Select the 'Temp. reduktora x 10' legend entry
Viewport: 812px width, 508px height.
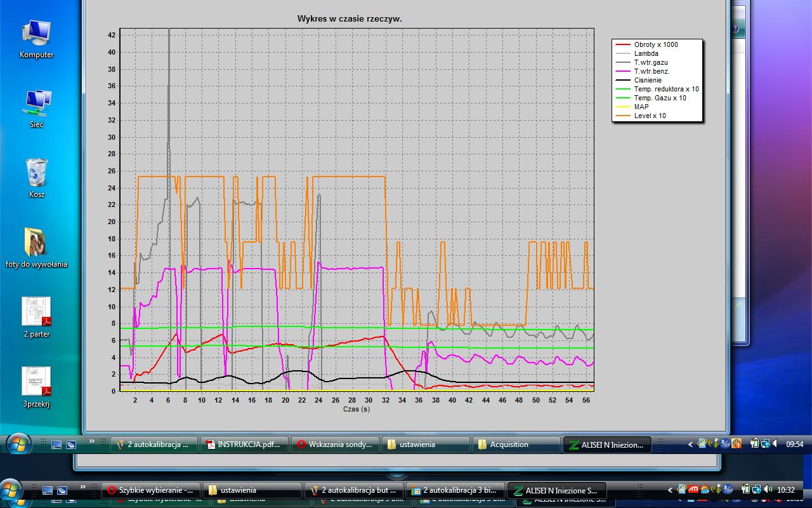[666, 89]
